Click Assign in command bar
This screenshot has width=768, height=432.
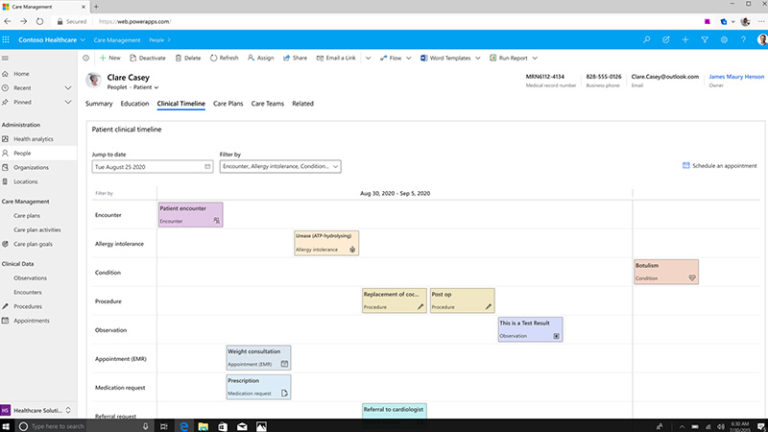(261, 58)
